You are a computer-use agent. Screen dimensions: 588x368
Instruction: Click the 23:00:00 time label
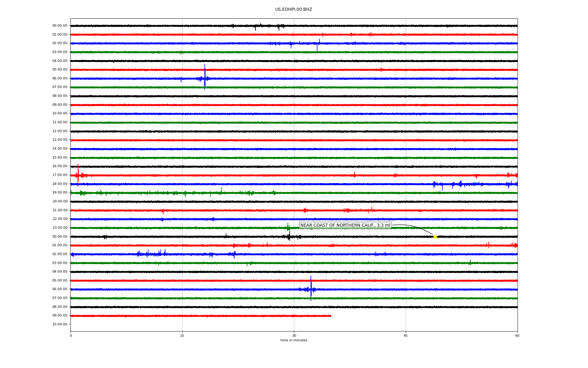coord(60,228)
